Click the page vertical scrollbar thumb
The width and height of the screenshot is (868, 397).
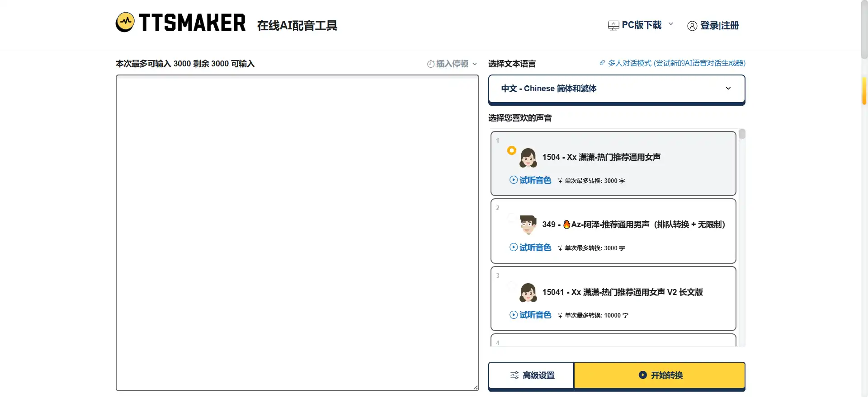pyautogui.click(x=864, y=29)
